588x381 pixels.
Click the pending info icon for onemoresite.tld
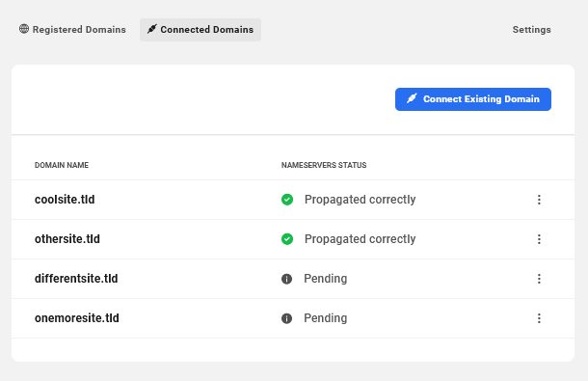coord(287,318)
